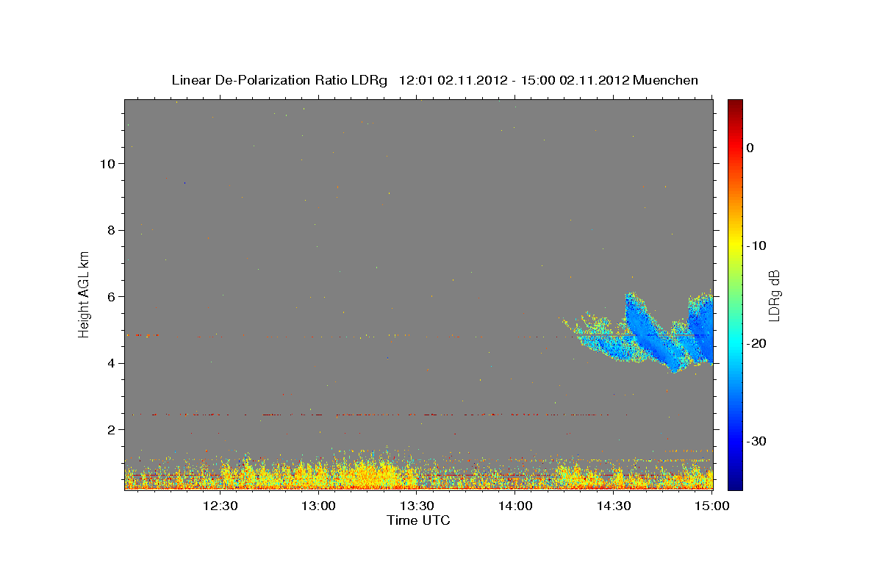Click the 14:30 time tick label

click(x=614, y=506)
